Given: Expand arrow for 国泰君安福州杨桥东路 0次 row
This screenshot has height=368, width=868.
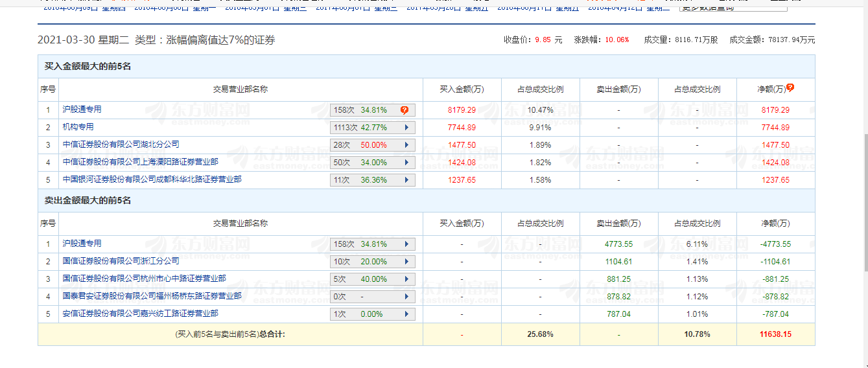Looking at the screenshot, I should point(406,297).
